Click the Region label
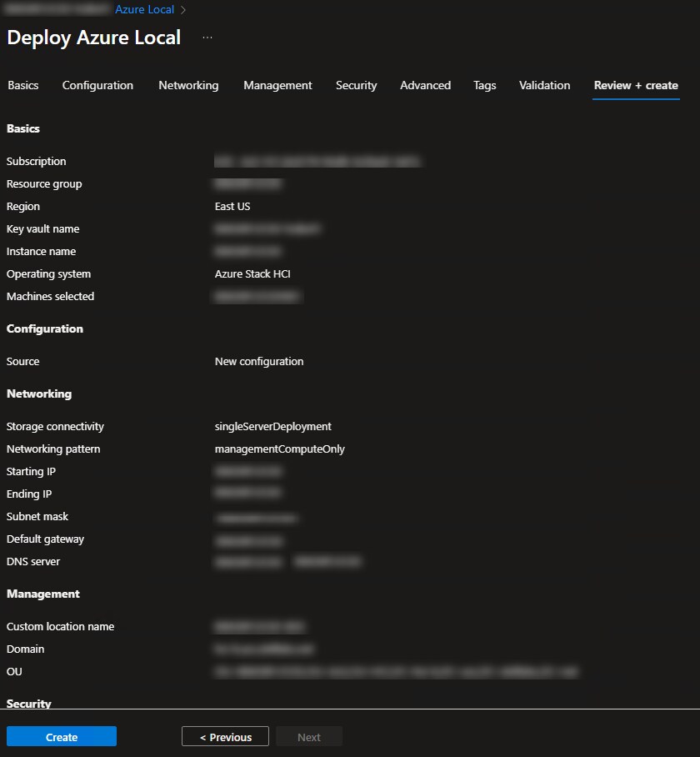Viewport: 700px width, 757px height. pos(23,206)
